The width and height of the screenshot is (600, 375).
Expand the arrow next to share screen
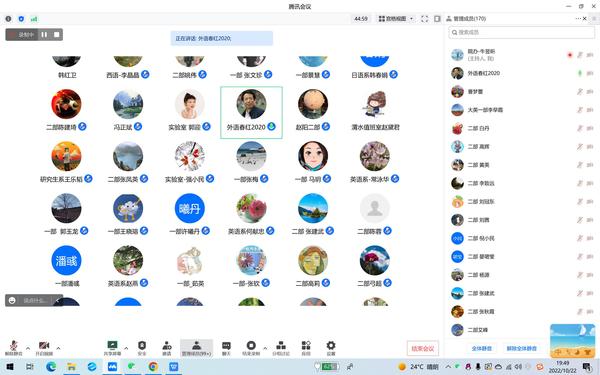pyautogui.click(x=126, y=348)
